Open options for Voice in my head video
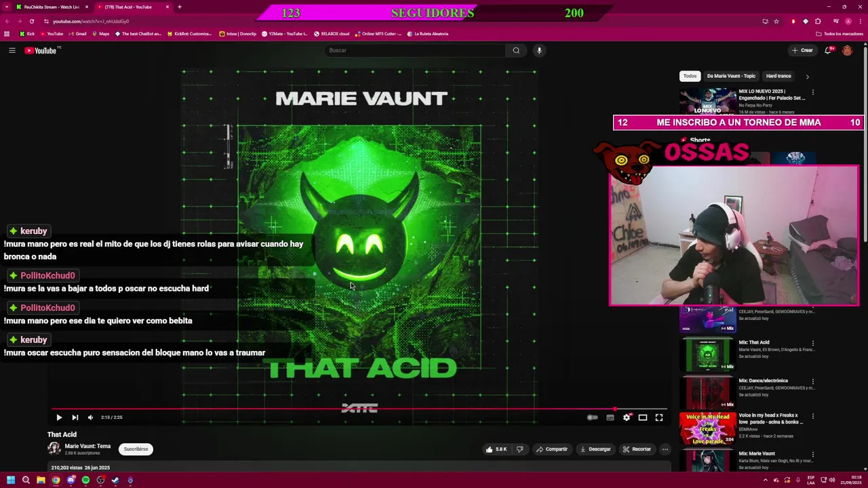Viewport: 868px width, 488px height. (x=813, y=416)
